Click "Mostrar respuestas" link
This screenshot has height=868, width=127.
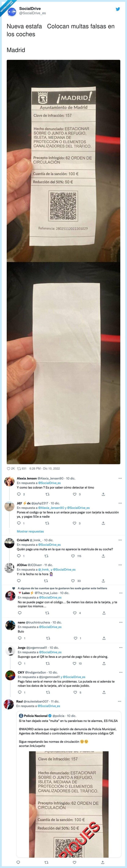click(30, 531)
